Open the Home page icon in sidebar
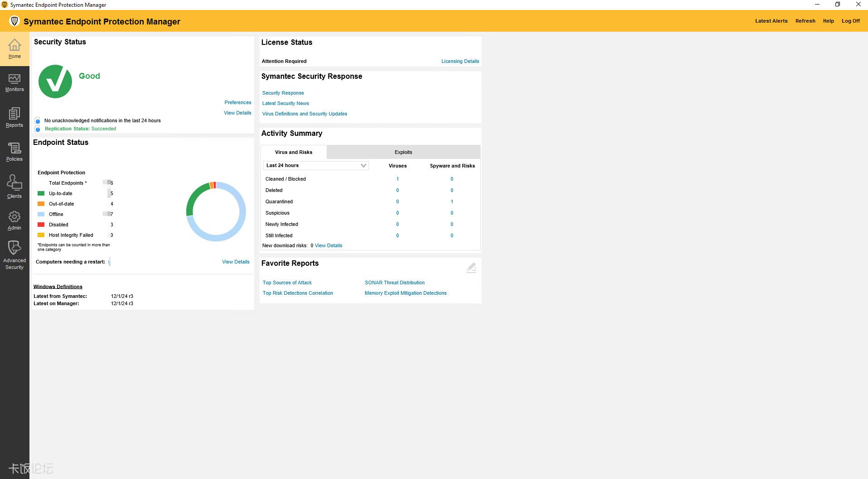 coord(14,45)
